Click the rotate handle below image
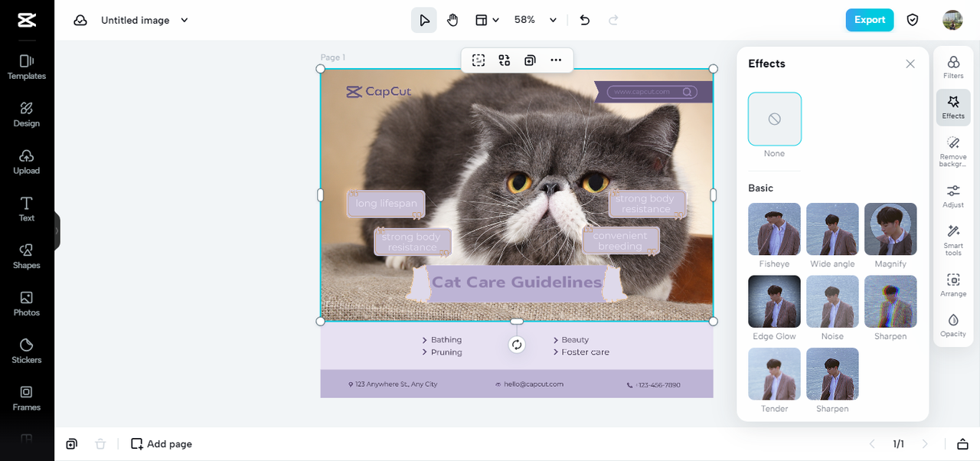 point(517,345)
